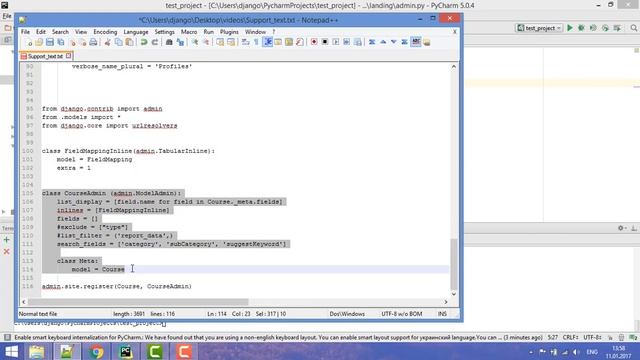Open the Settings menu

164,32
